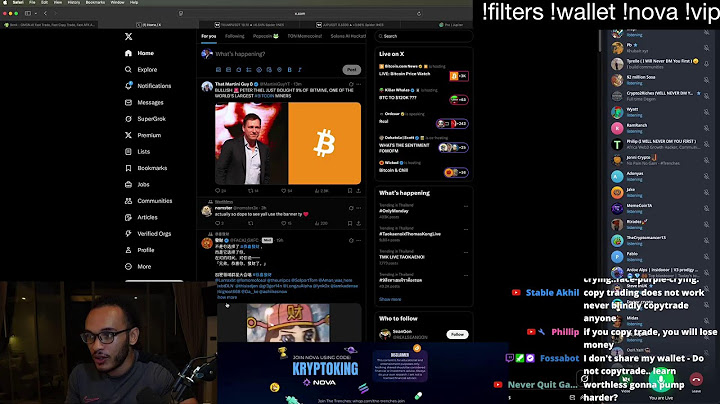Viewport: 720px width, 404px height.
Task: Reply to That Martini Guy post
Action: click(220, 191)
